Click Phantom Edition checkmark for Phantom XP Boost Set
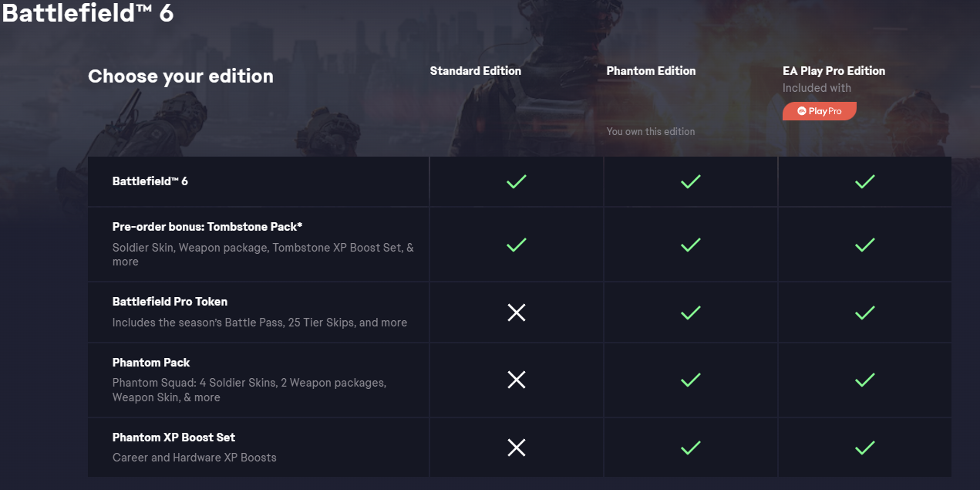 690,448
